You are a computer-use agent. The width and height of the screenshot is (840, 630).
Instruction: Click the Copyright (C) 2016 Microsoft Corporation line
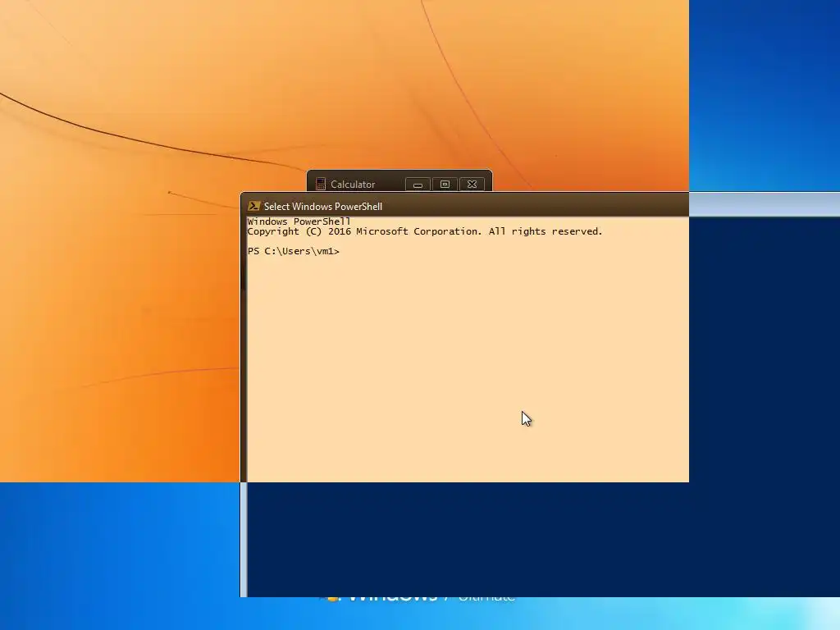click(425, 231)
